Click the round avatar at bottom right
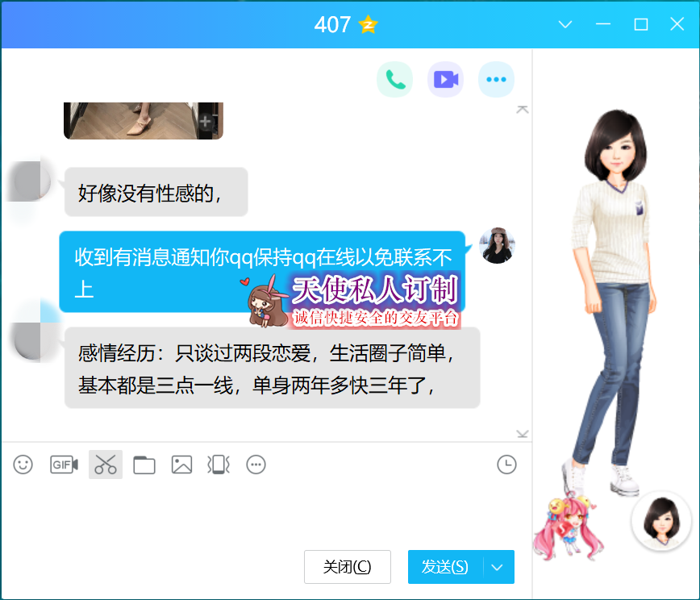Image resolution: width=700 pixels, height=600 pixels. point(661,521)
